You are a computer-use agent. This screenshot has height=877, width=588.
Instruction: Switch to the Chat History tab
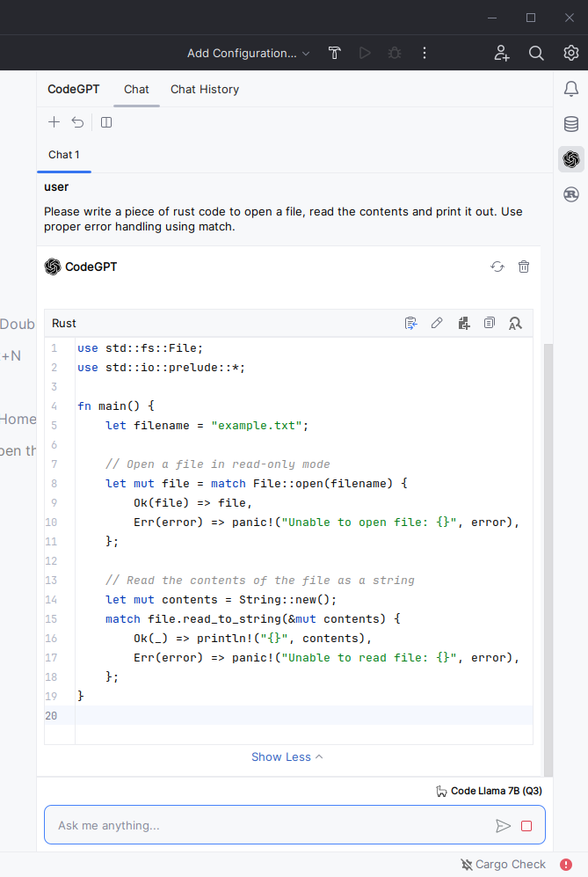(x=205, y=90)
